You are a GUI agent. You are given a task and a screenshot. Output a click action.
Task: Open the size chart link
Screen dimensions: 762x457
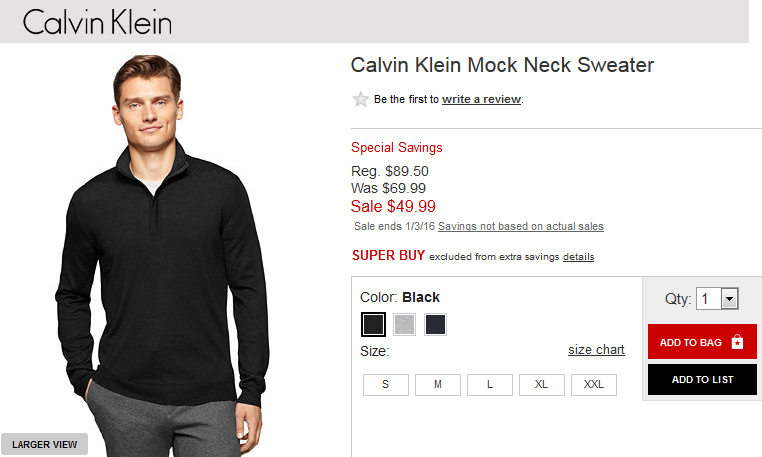[x=596, y=350]
